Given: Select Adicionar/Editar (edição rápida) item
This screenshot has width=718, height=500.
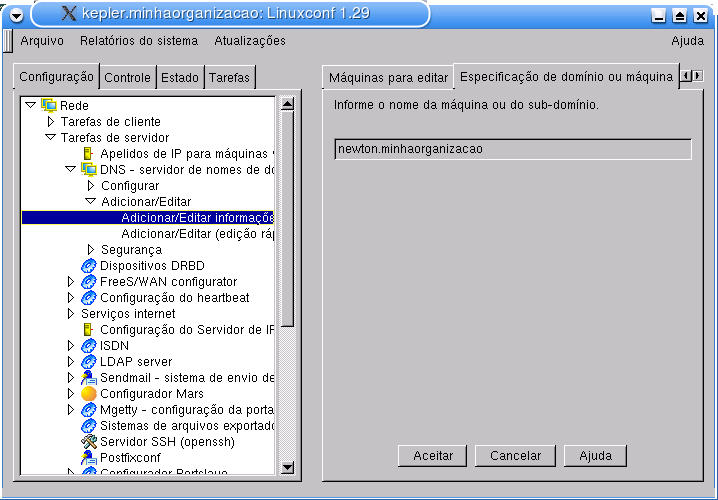Looking at the screenshot, I should (x=197, y=234).
